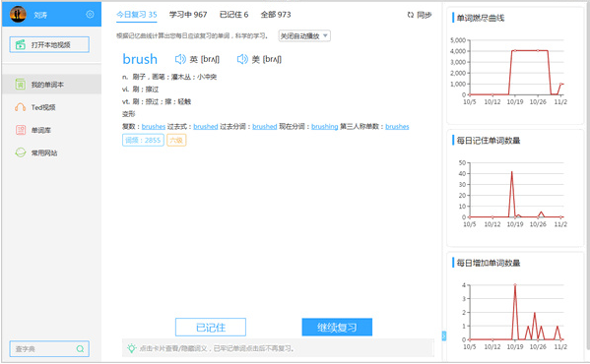Click the 我的单词本 notebook icon
Screen dimensions: 590x364
click(x=21, y=85)
